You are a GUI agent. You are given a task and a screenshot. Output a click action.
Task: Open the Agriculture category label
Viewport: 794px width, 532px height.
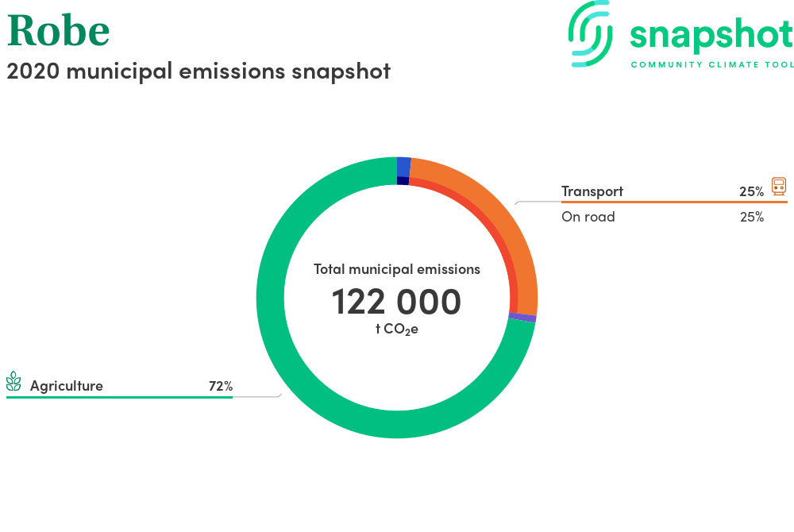[x=67, y=386]
